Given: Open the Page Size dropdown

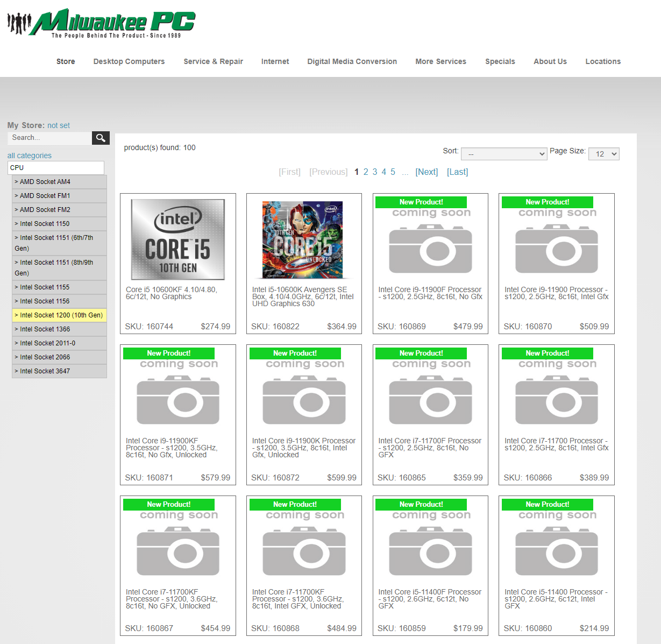Looking at the screenshot, I should [x=604, y=154].
